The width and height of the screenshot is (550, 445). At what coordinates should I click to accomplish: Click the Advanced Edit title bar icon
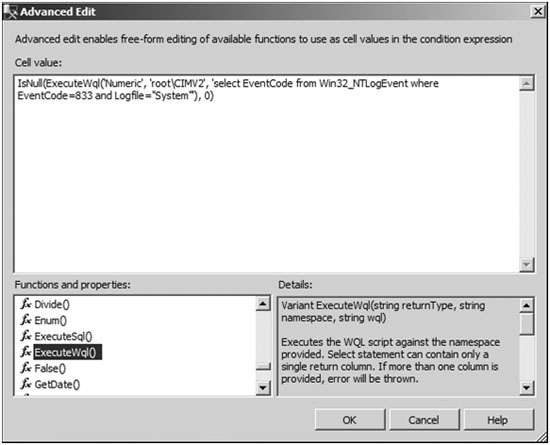[10, 12]
